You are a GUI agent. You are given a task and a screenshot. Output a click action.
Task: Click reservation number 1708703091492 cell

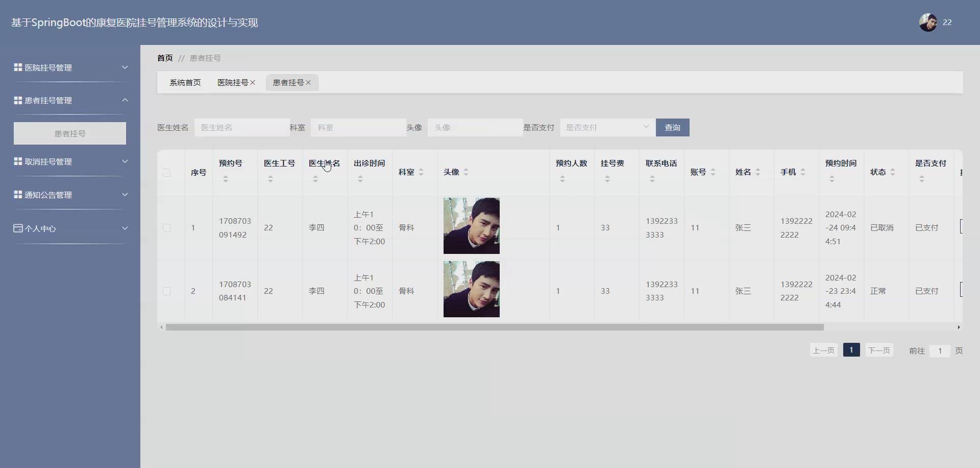point(235,228)
